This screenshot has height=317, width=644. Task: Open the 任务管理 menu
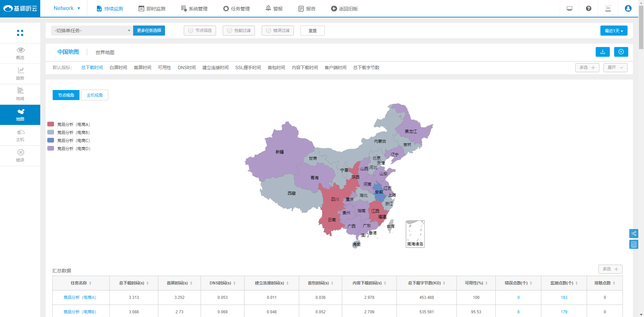(236, 8)
